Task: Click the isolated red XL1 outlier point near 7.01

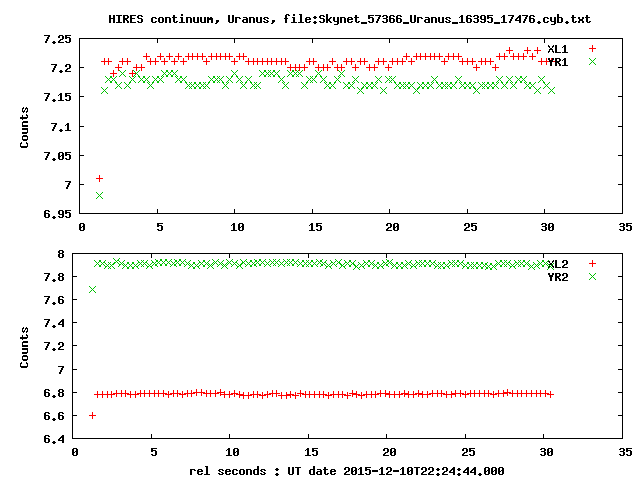Action: click(99, 178)
